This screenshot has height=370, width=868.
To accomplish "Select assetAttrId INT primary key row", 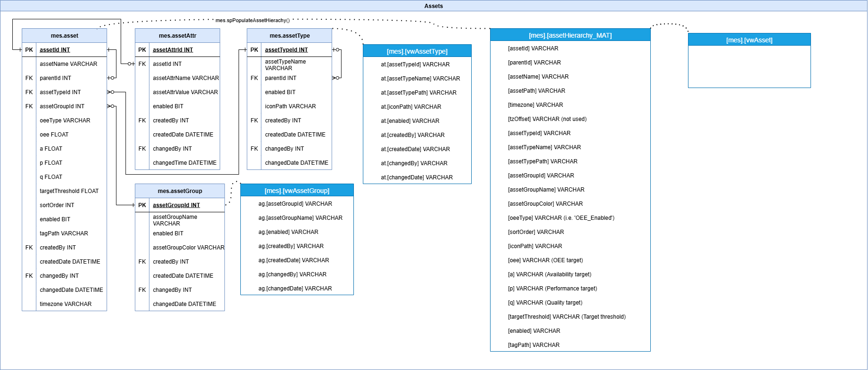I will pos(178,50).
